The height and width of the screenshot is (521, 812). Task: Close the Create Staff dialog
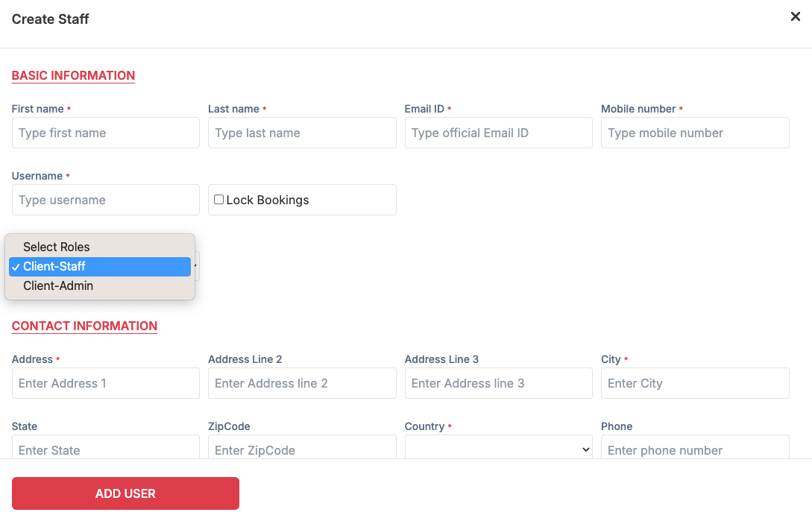pyautogui.click(x=795, y=17)
